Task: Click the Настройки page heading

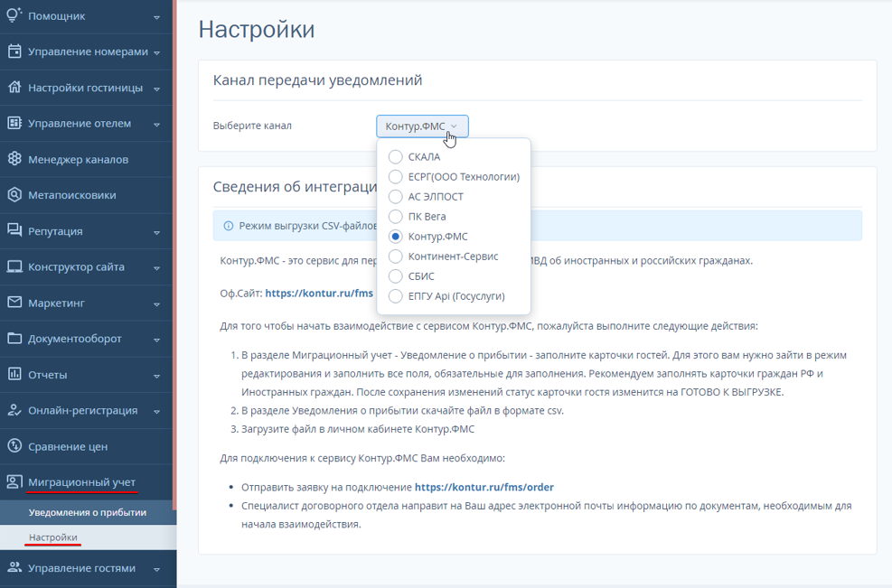Action: point(257,30)
